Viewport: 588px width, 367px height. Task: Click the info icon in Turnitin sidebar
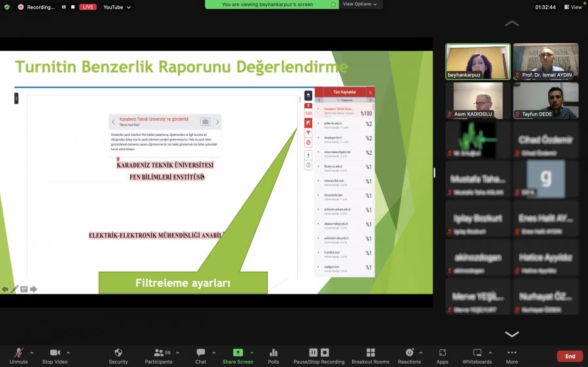tap(308, 165)
